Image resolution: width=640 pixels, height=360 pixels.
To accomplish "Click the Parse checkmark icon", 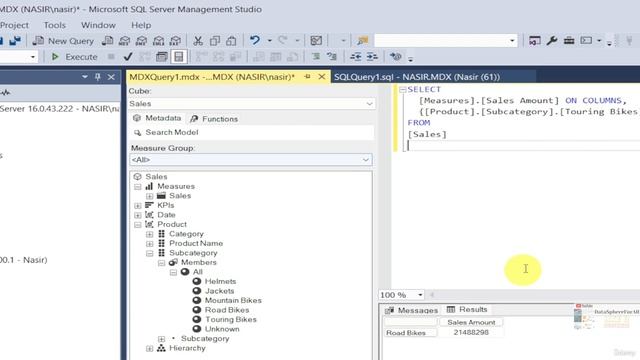I will click(x=128, y=57).
